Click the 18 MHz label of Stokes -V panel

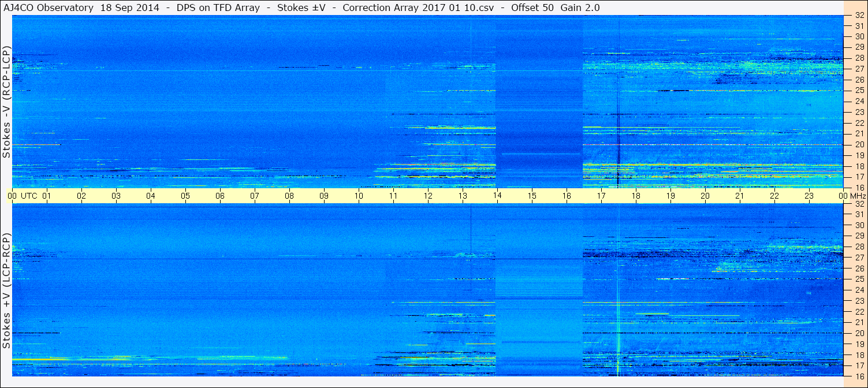coord(859,166)
